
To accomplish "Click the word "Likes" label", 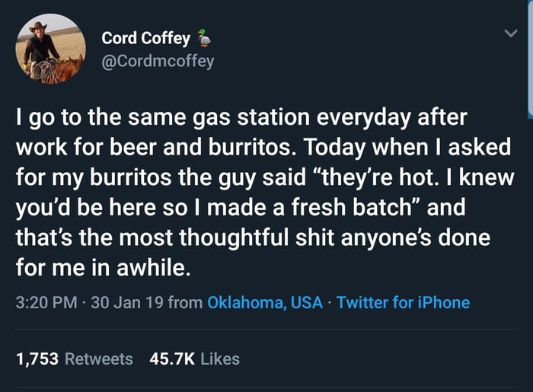I will (x=221, y=359).
